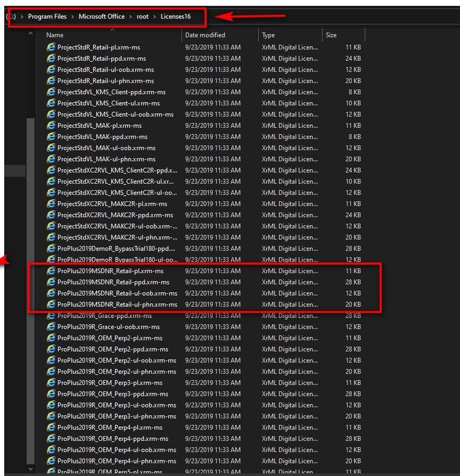Click the icon of ProPlus2019R_OEM_Perp4-ul-phn.xrm-ms
This screenshot has width=460, height=476.
coord(51,461)
